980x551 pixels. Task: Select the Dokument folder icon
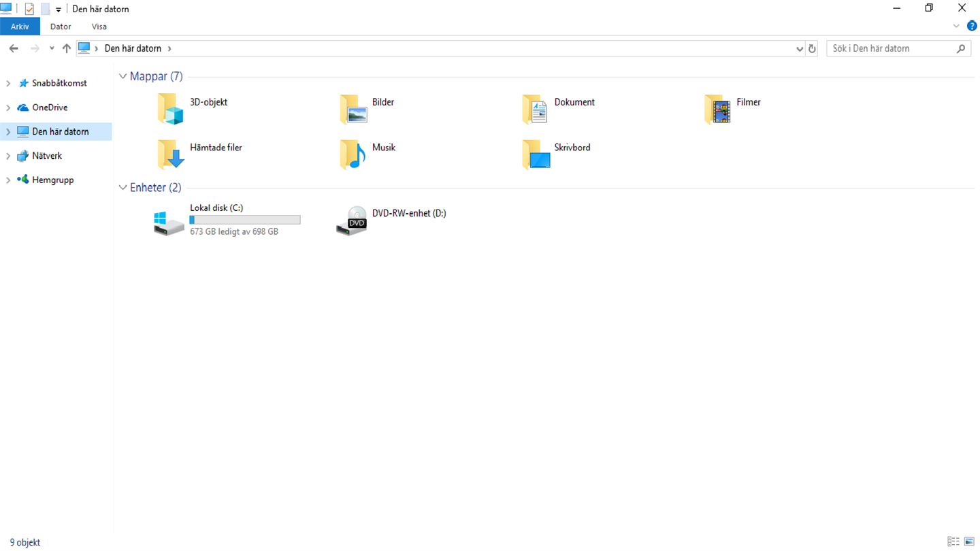point(535,109)
